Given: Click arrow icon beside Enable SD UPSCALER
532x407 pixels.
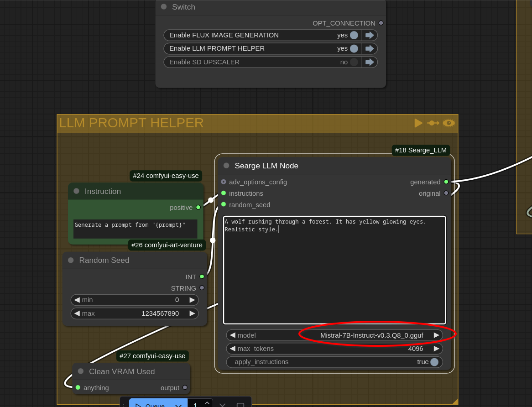Looking at the screenshot, I should (x=370, y=62).
